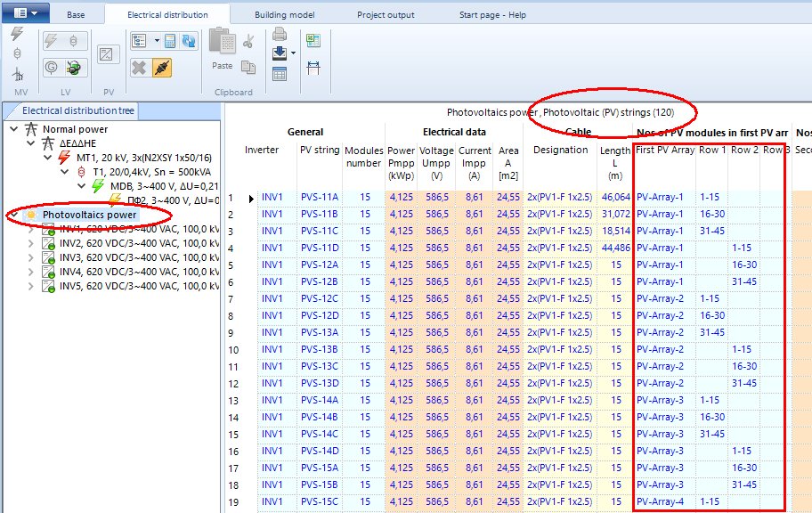This screenshot has width=812, height=513.
Task: Select the MV lightning network icon
Action: click(x=16, y=34)
